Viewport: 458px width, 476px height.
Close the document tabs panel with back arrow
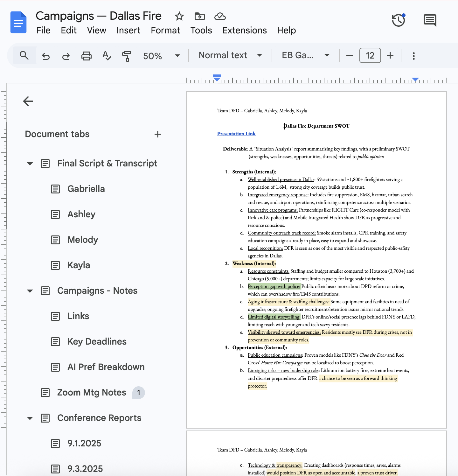click(28, 101)
